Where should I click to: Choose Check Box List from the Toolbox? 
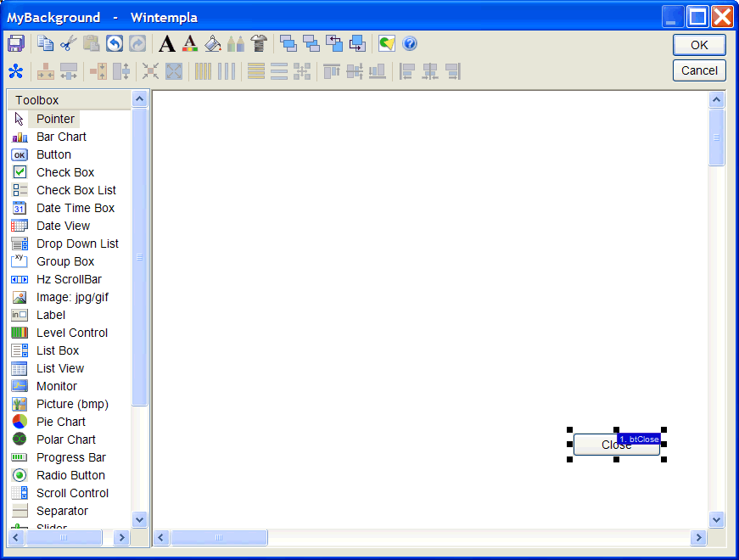(x=76, y=190)
